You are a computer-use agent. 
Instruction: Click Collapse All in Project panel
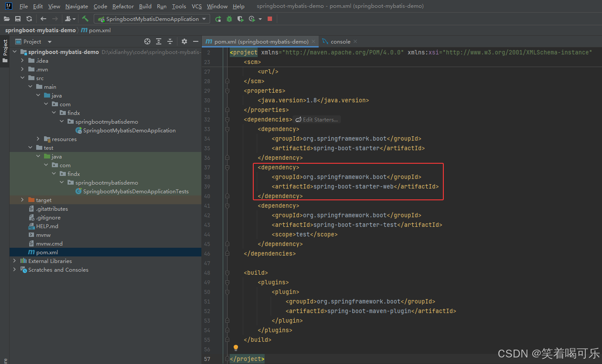click(x=170, y=41)
